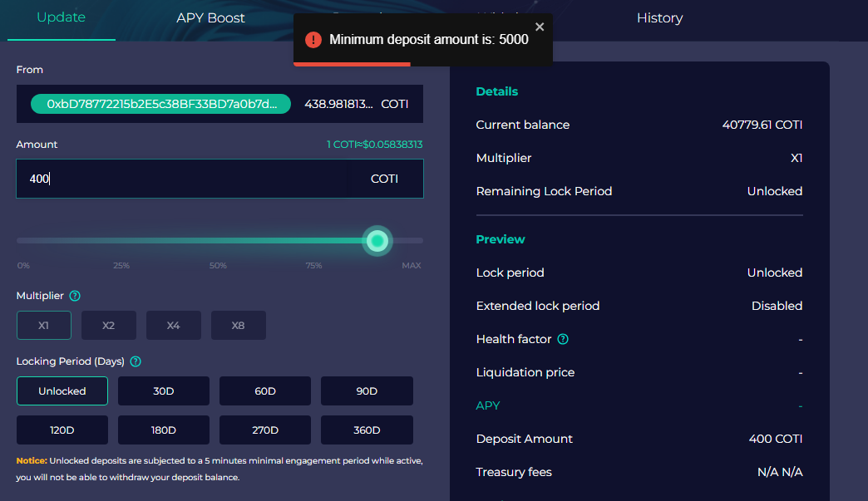
Task: Choose the 180D locking period
Action: [163, 430]
